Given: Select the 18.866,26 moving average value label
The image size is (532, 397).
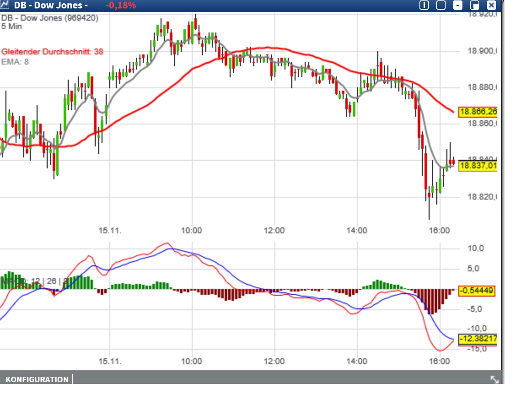Looking at the screenshot, I should pyautogui.click(x=477, y=111).
